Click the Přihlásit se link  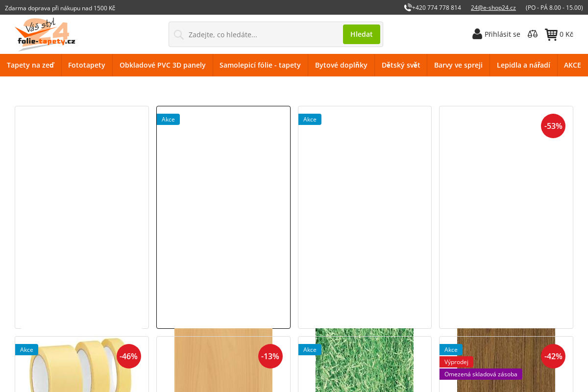(x=502, y=34)
